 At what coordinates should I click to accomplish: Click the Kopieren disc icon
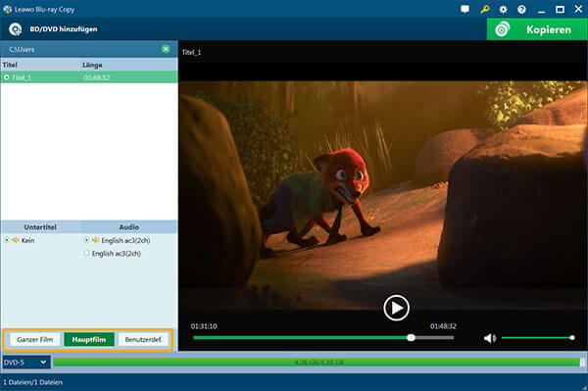click(502, 29)
